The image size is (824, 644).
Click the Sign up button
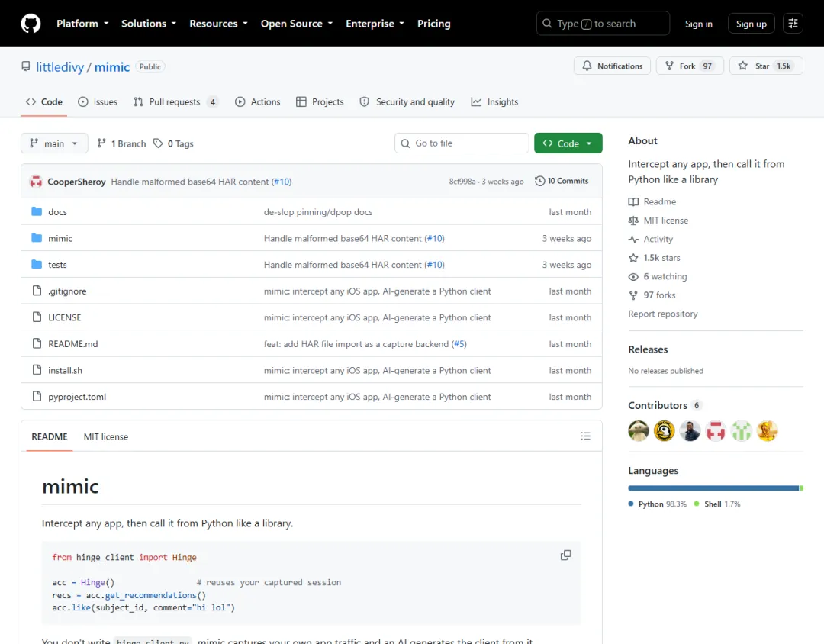[751, 24]
